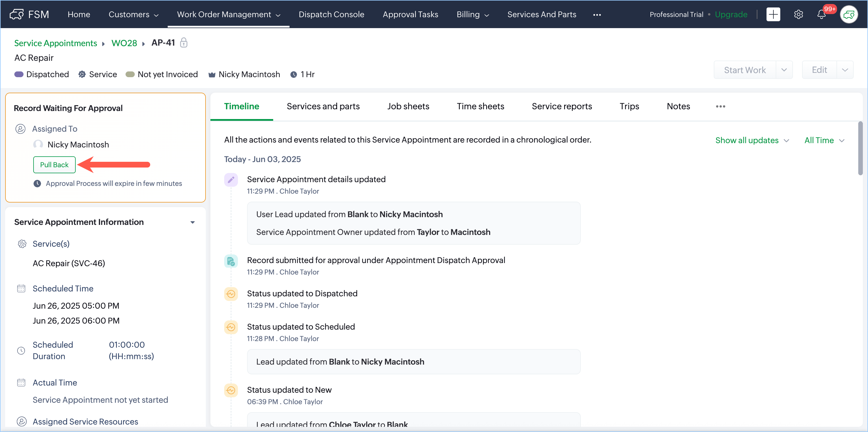
Task: Click the pencil icon on details updated entry
Action: pyautogui.click(x=231, y=180)
